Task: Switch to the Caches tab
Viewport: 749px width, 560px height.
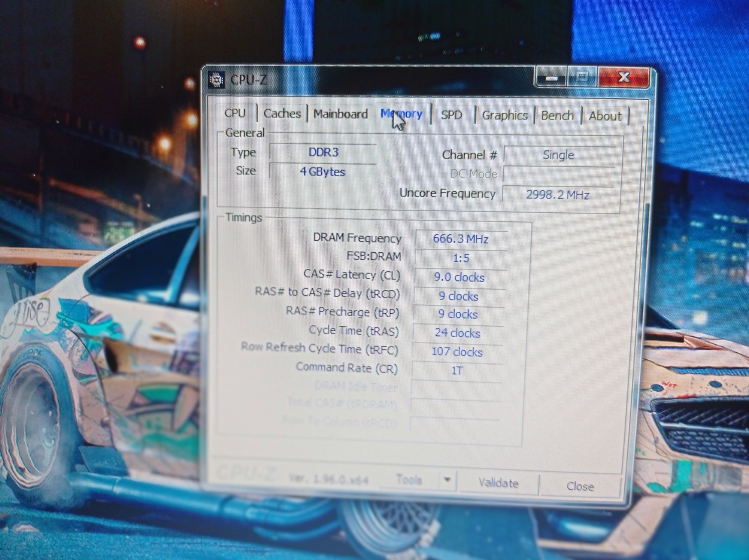Action: point(282,113)
